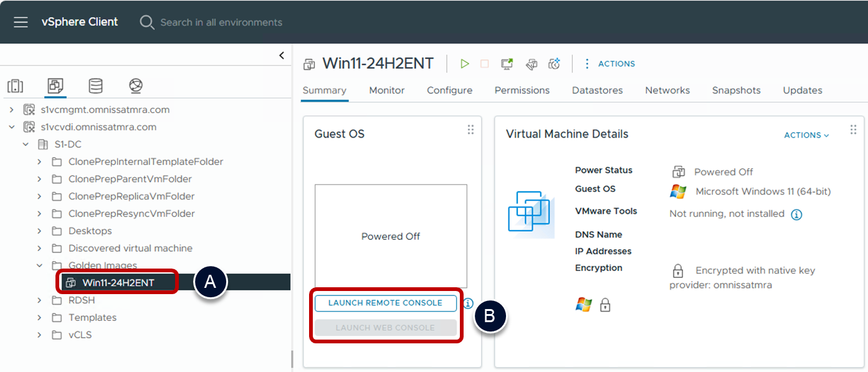Open the Snapshots tab
The height and width of the screenshot is (372, 868).
(736, 90)
